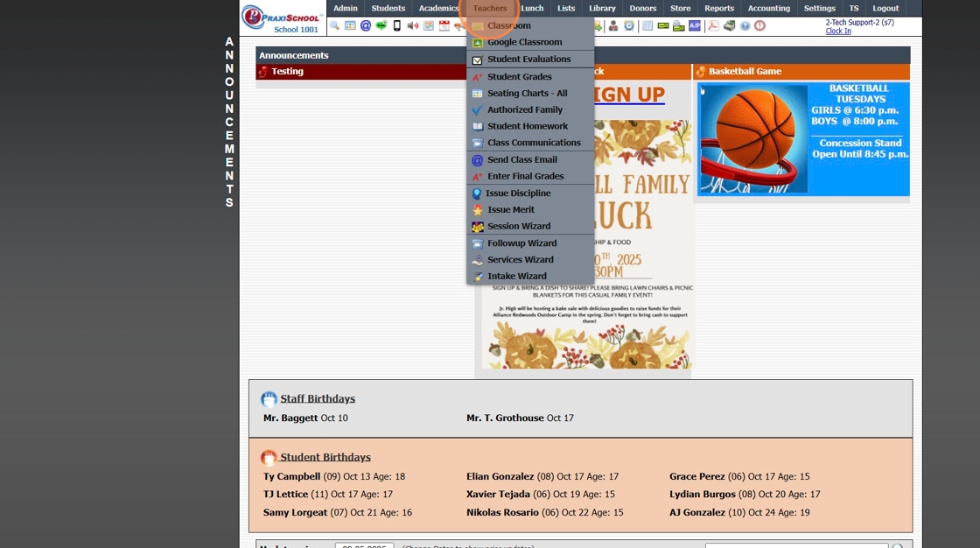
Task: Click the staff person toolbar icon
Action: tap(613, 25)
